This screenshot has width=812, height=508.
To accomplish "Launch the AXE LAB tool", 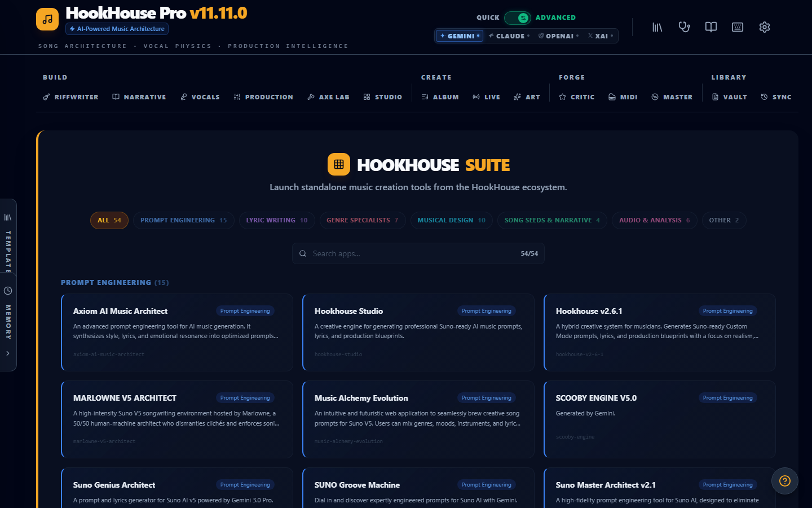I will [328, 97].
